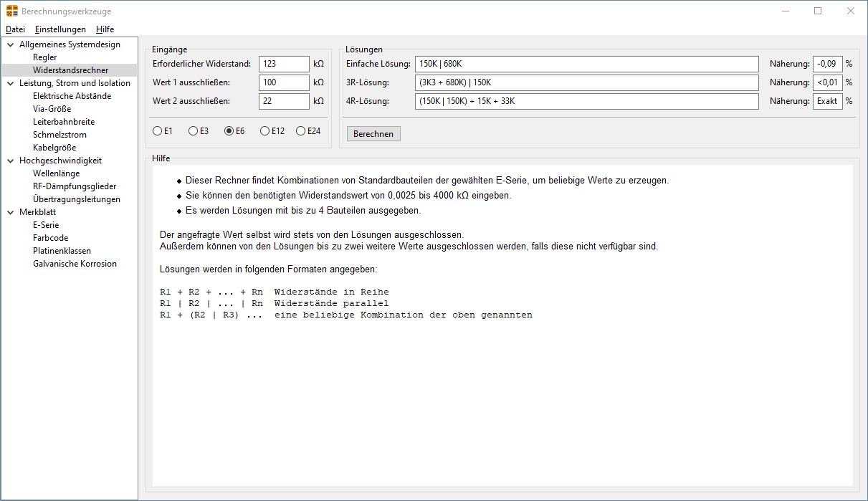Select the E3 series radio button
This screenshot has height=501, width=868.
pyautogui.click(x=193, y=131)
